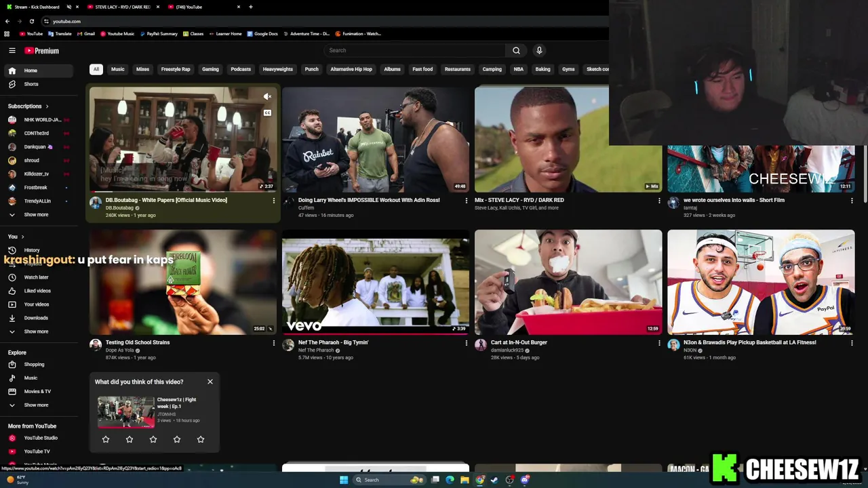The height and width of the screenshot is (488, 868).
Task: Open options menu for White Papers video
Action: [274, 201]
